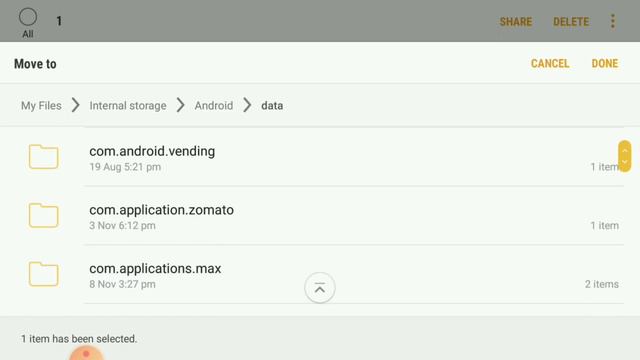Open the com.android.vending folder icon
The height and width of the screenshot is (360, 640).
coord(44,156)
